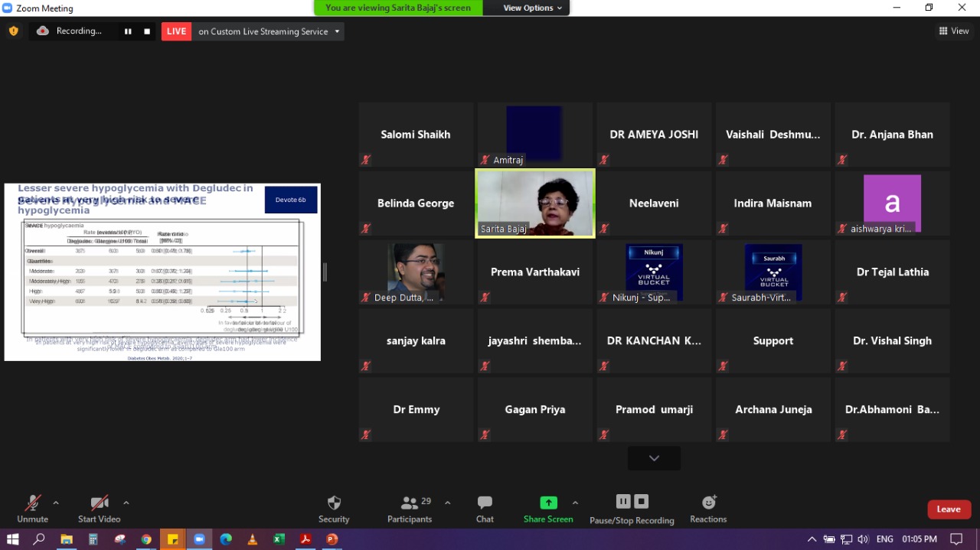980x550 pixels.
Task: Open the View layout menu
Action: 954,31
